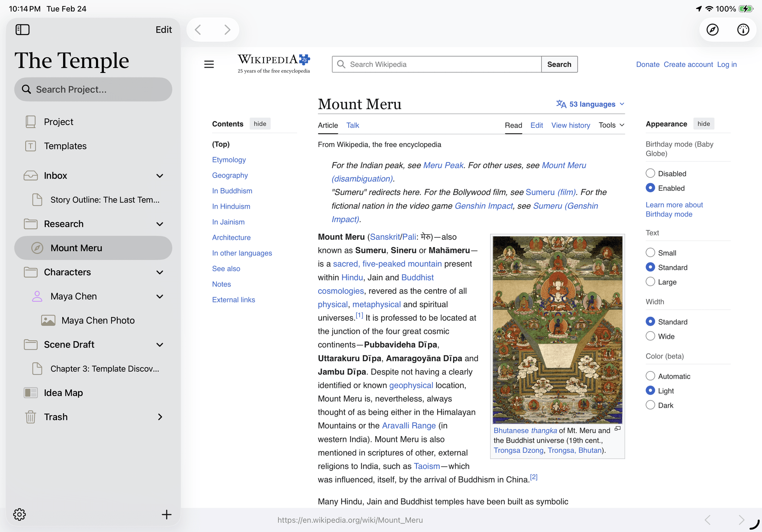762x532 pixels.
Task: Set text size to Small
Action: [x=650, y=253]
